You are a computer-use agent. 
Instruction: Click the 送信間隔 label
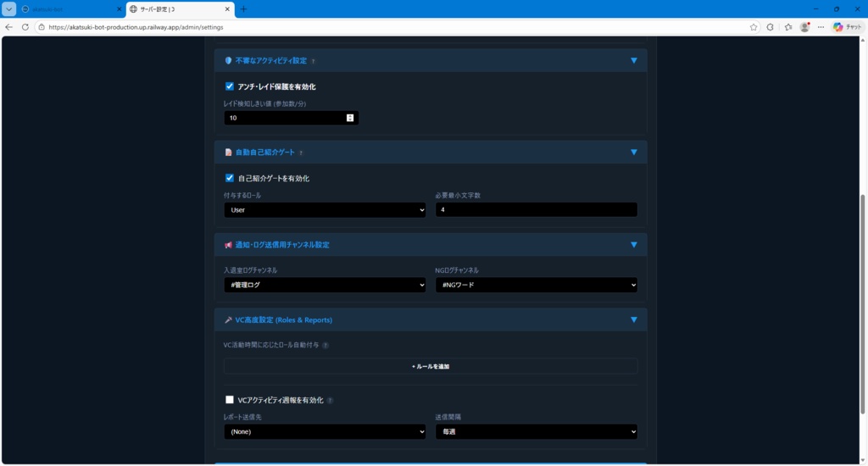coord(448,418)
